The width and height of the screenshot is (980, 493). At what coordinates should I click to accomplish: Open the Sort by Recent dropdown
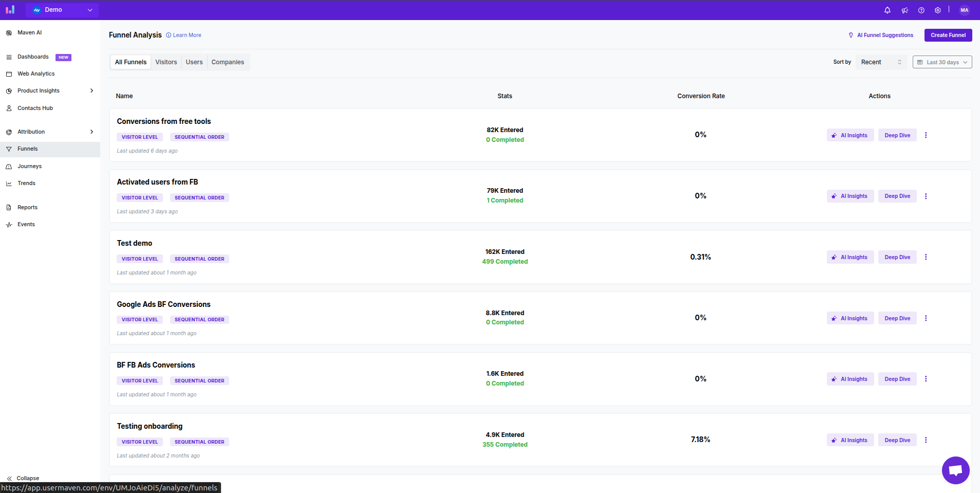pyautogui.click(x=881, y=62)
